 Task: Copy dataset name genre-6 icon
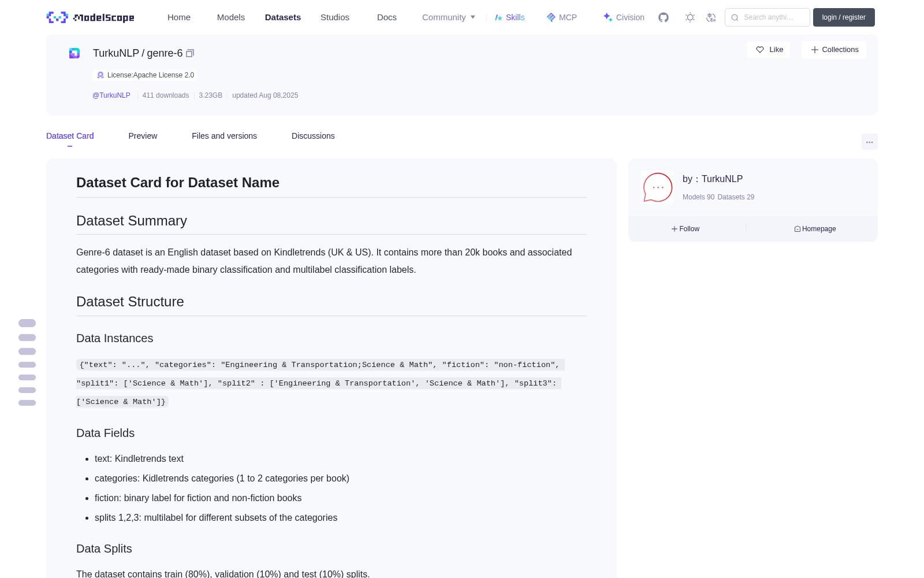coord(190,53)
